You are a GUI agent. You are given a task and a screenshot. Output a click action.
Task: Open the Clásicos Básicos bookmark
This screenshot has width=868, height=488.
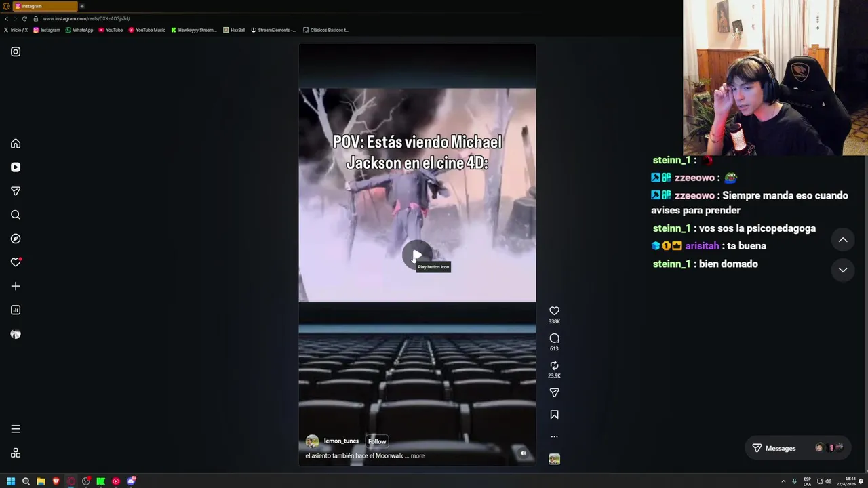click(326, 30)
